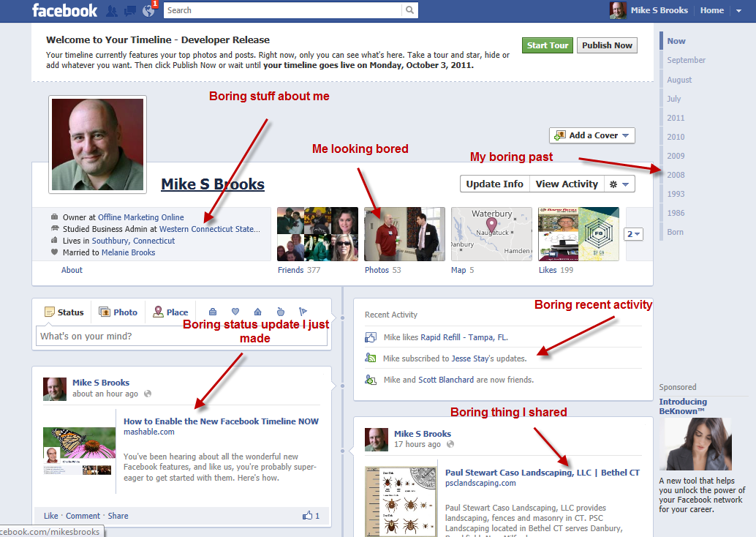The height and width of the screenshot is (537, 756).
Task: Jump to August on timeline
Action: (x=679, y=80)
